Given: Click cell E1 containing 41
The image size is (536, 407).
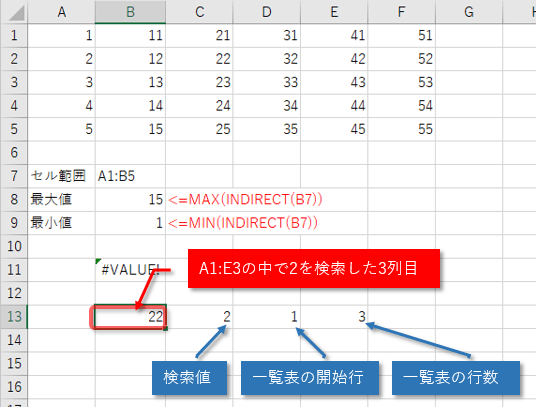Looking at the screenshot, I should (334, 36).
